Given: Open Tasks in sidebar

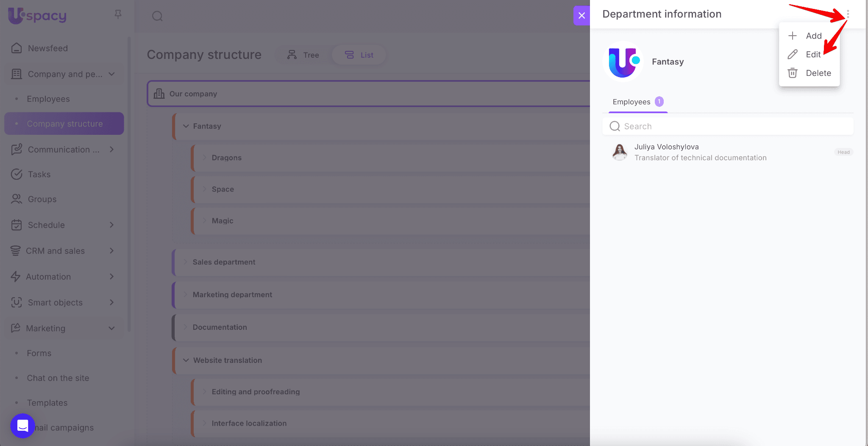Looking at the screenshot, I should (39, 174).
